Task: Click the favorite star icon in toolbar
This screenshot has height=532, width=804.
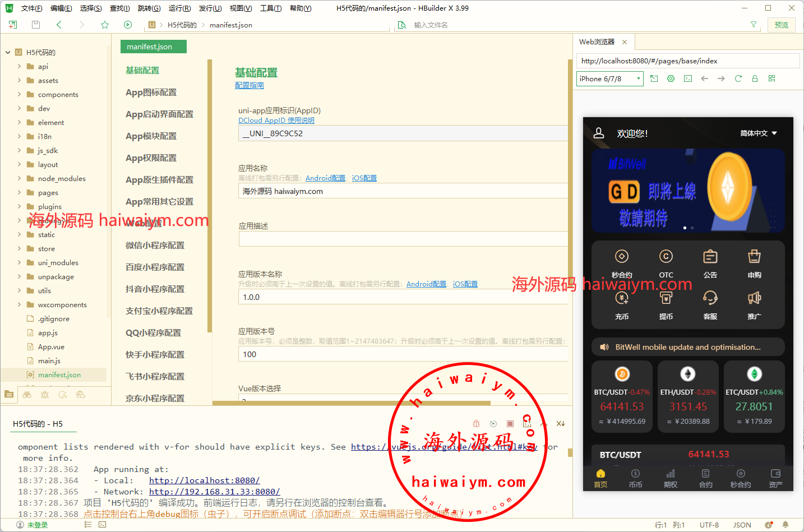Action: pyautogui.click(x=105, y=25)
